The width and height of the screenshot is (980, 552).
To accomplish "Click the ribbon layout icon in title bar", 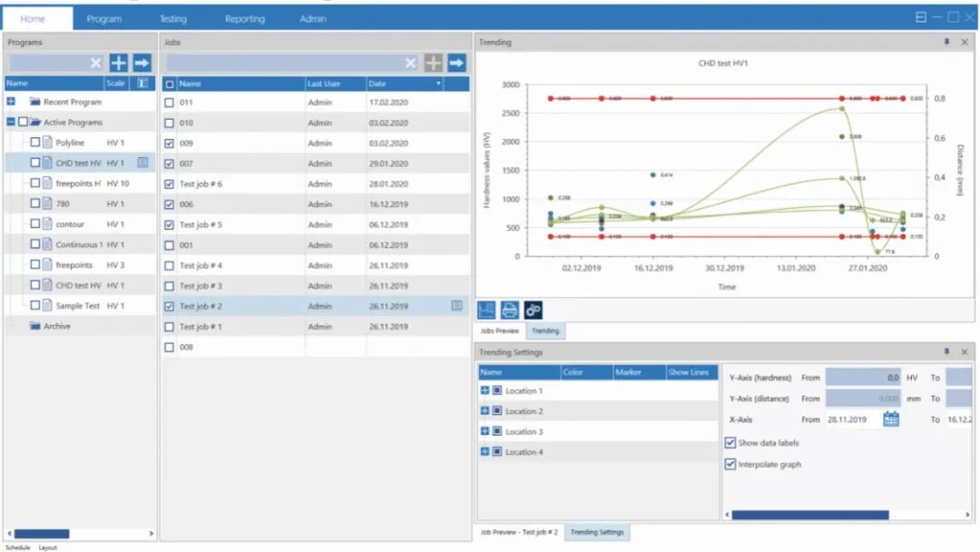I will [x=921, y=17].
